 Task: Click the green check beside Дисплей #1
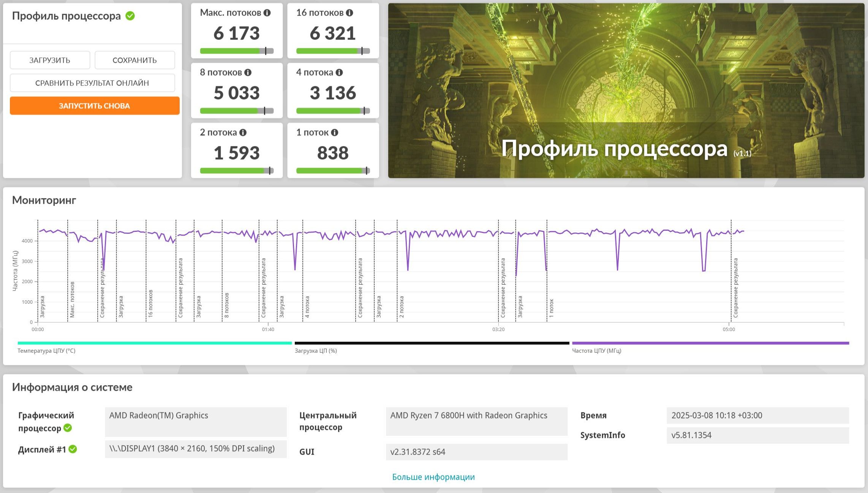73,449
